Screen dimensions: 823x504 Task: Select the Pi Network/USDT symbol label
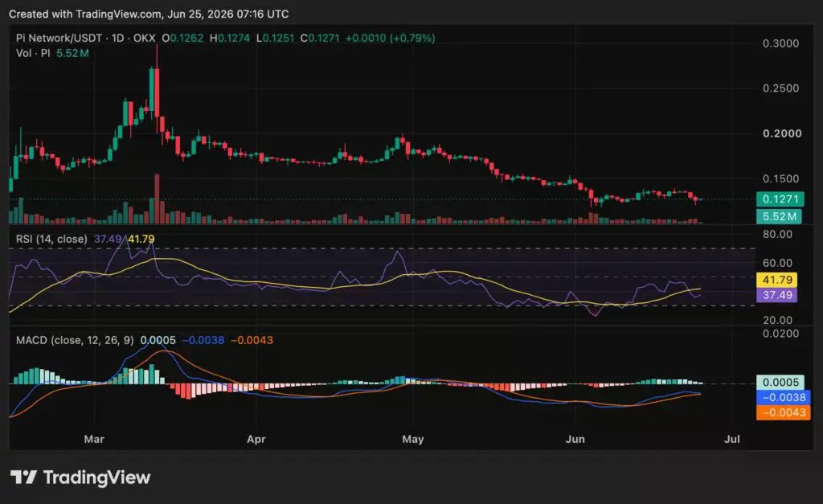point(59,38)
